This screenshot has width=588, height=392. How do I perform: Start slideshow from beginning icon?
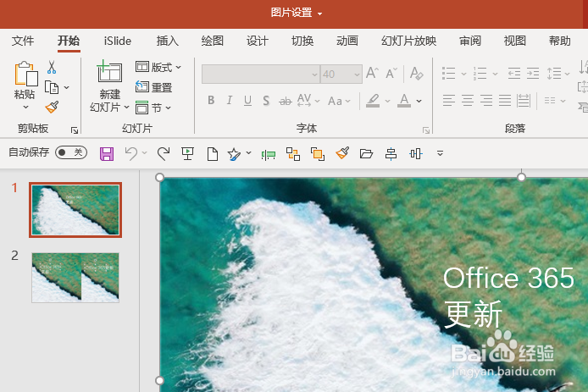187,153
